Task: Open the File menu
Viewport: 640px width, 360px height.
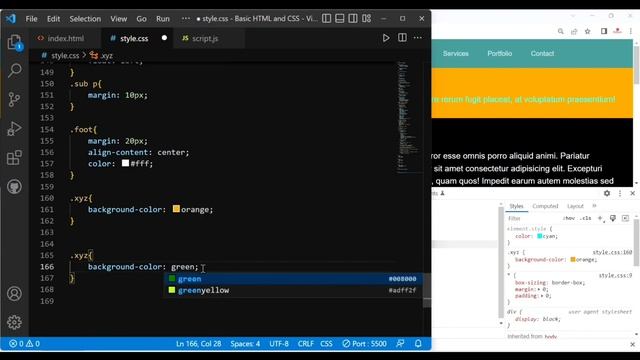Action: (31, 19)
